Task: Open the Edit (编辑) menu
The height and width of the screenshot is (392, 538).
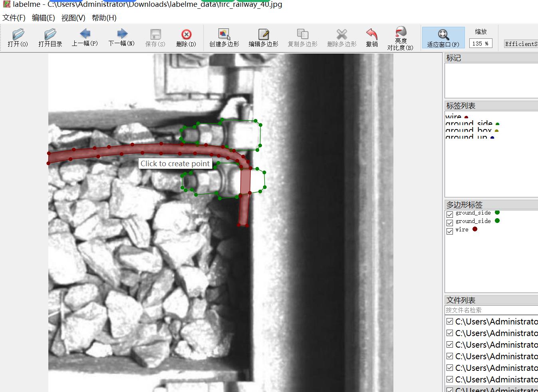Action: point(43,18)
